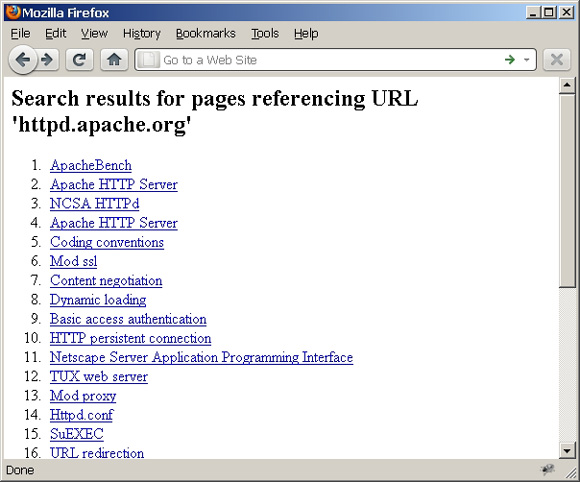Open the Home page with the house icon
Image resolution: width=580 pixels, height=482 pixels.
pos(114,59)
